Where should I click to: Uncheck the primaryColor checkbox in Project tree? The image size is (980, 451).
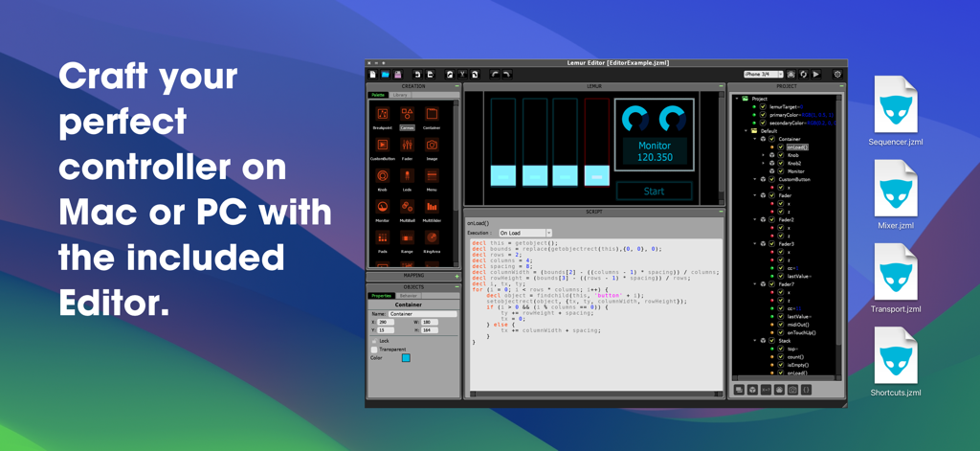[x=763, y=115]
